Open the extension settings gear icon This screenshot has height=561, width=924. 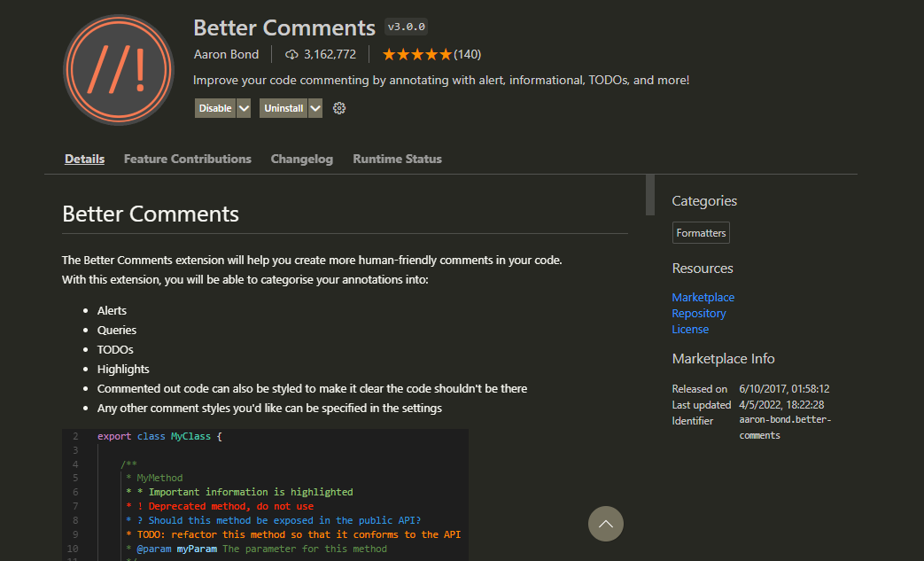tap(339, 107)
